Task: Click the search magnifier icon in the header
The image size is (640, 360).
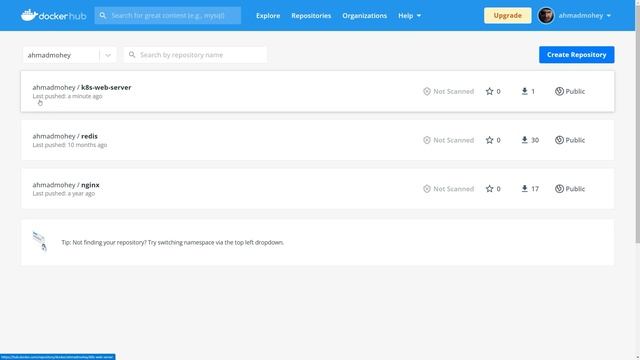Action: click(x=102, y=16)
